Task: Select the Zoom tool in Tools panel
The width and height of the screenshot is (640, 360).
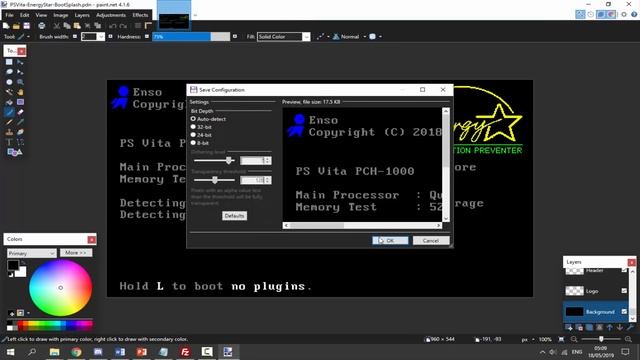Action: [20, 82]
